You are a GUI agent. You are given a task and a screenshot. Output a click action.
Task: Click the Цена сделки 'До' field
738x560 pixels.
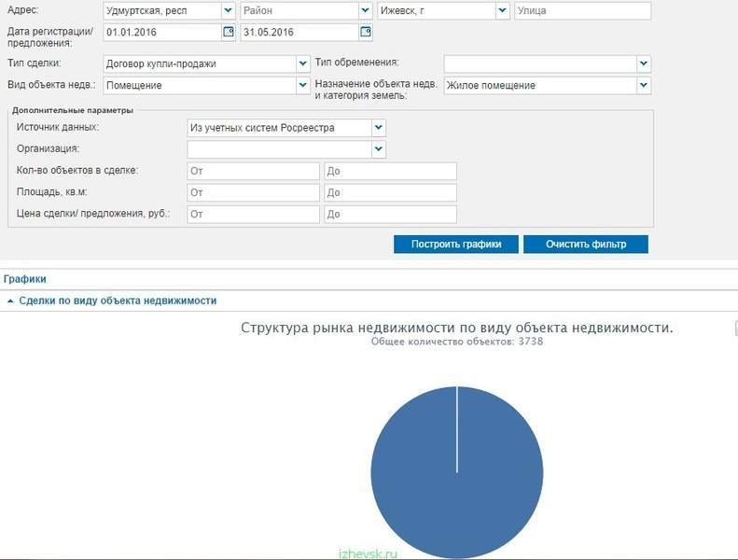click(390, 215)
